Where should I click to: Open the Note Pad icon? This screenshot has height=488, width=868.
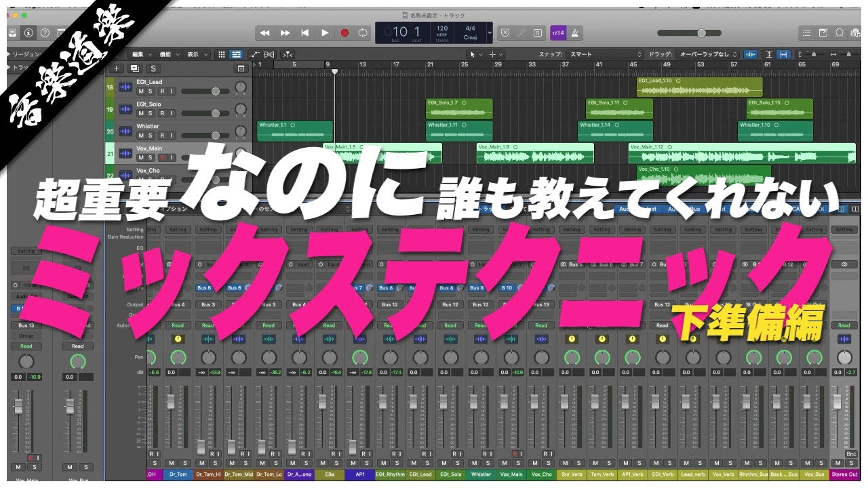point(823,33)
